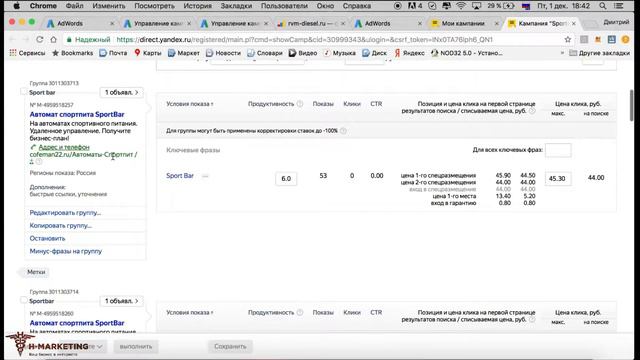Click the screen recording status icon
640x360 pixels.
pyautogui.click(x=397, y=6)
